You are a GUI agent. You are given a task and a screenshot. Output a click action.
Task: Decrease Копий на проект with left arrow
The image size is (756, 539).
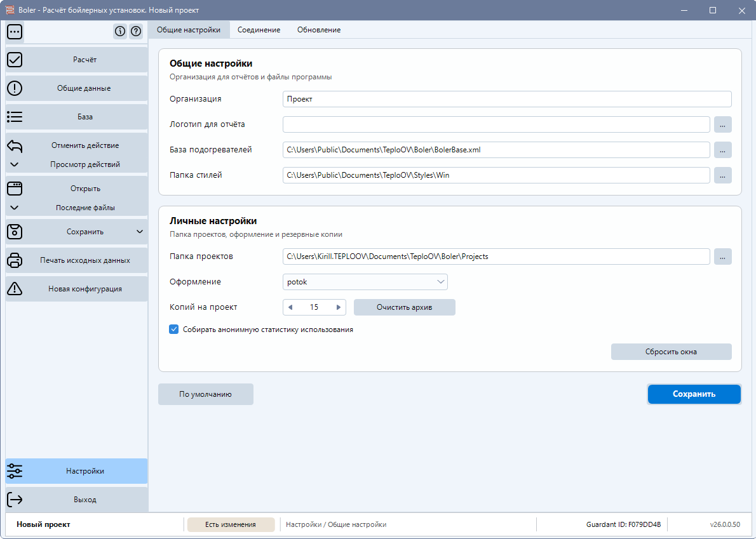290,307
